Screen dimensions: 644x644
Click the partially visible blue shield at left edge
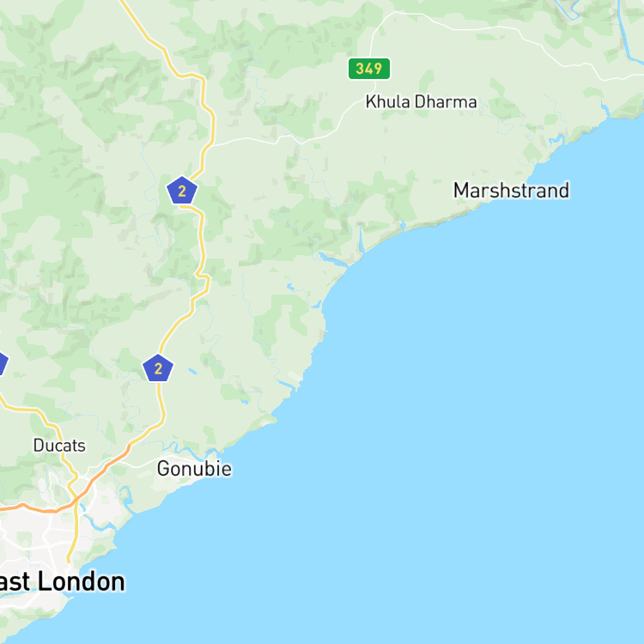tap(3, 363)
